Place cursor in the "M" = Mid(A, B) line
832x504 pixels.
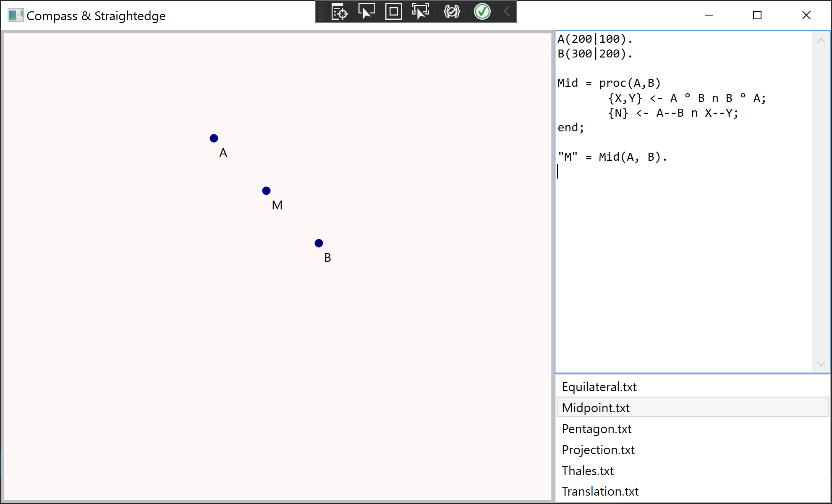[612, 157]
